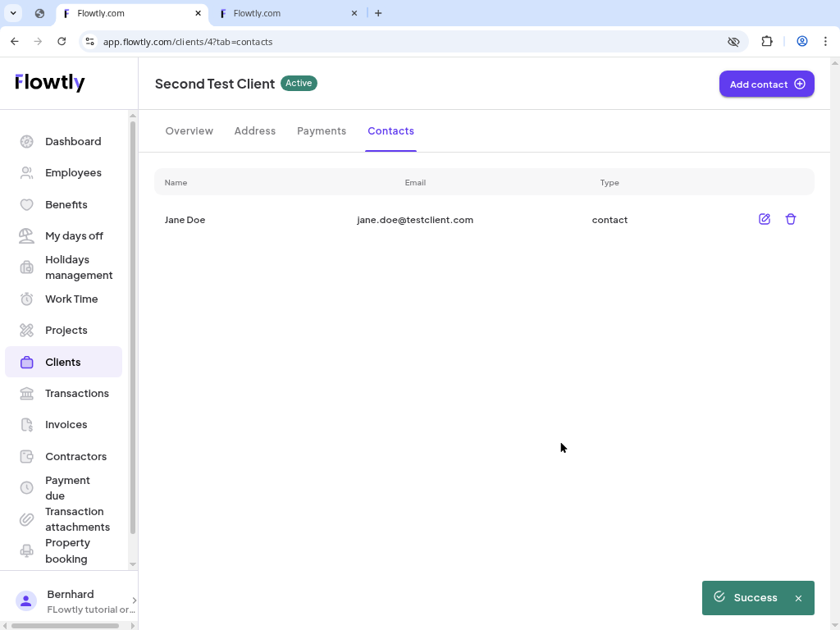Open Holidays management

click(x=79, y=267)
